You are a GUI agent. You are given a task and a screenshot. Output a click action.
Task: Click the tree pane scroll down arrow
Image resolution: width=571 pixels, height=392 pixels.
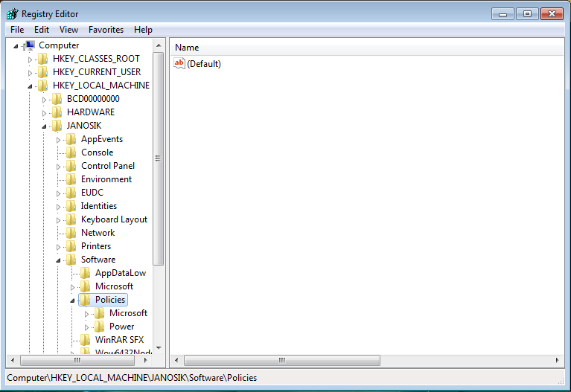159,348
